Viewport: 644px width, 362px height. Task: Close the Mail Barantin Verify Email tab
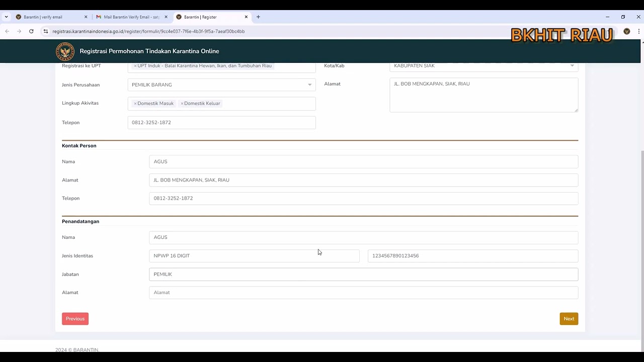pos(166,17)
